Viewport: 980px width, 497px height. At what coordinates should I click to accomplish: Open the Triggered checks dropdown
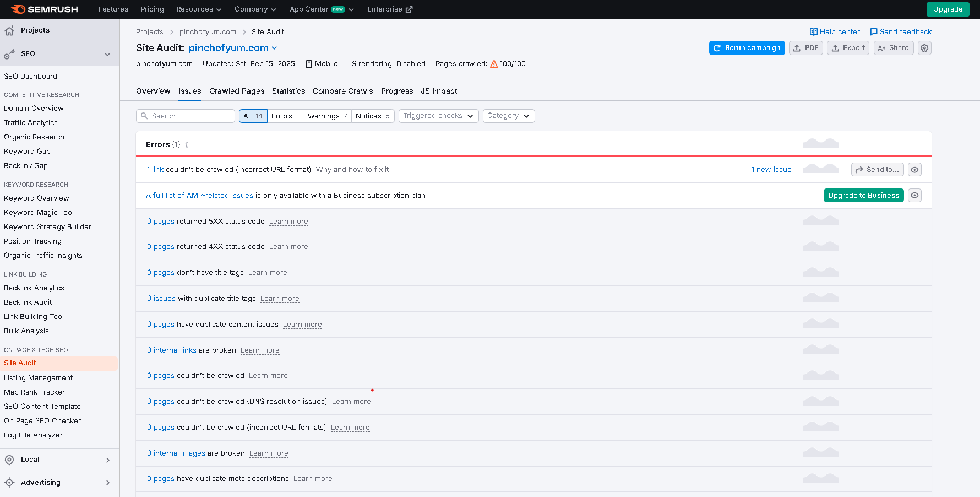[438, 116]
